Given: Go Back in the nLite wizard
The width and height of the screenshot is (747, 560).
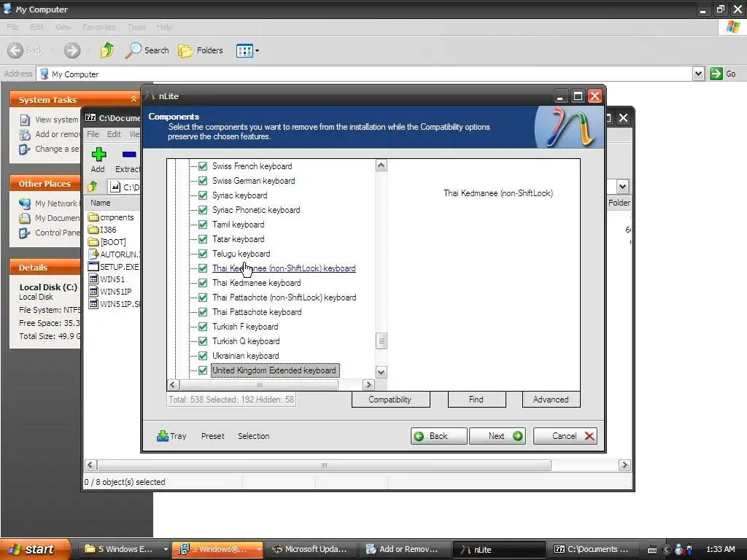Looking at the screenshot, I should (x=438, y=436).
